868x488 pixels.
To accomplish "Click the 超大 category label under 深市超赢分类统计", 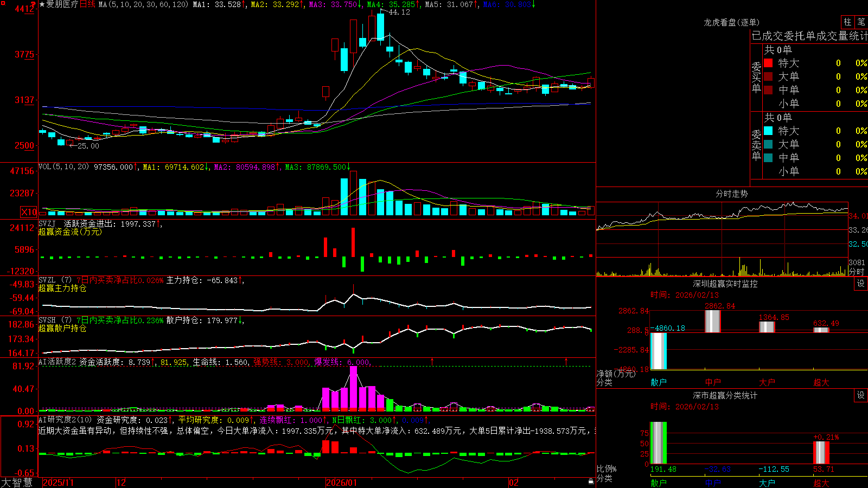I will pyautogui.click(x=821, y=483).
